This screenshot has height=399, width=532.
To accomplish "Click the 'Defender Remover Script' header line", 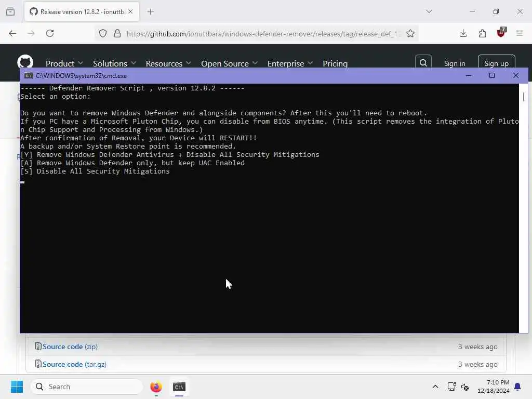I will [x=132, y=88].
